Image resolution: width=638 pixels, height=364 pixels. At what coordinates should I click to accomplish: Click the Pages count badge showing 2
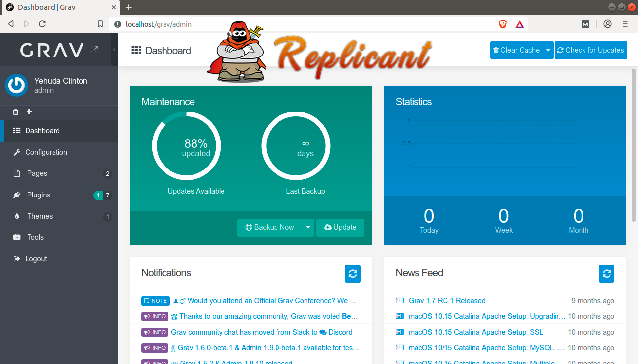108,174
